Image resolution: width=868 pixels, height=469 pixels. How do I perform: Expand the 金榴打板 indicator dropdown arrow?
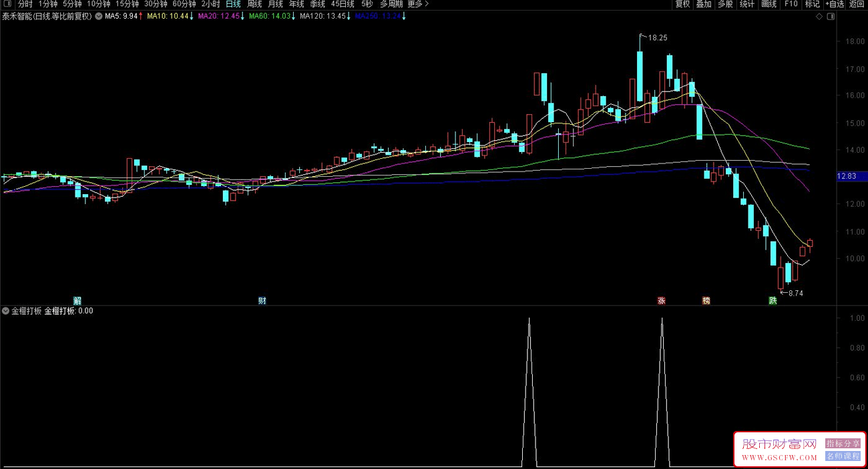(6, 310)
